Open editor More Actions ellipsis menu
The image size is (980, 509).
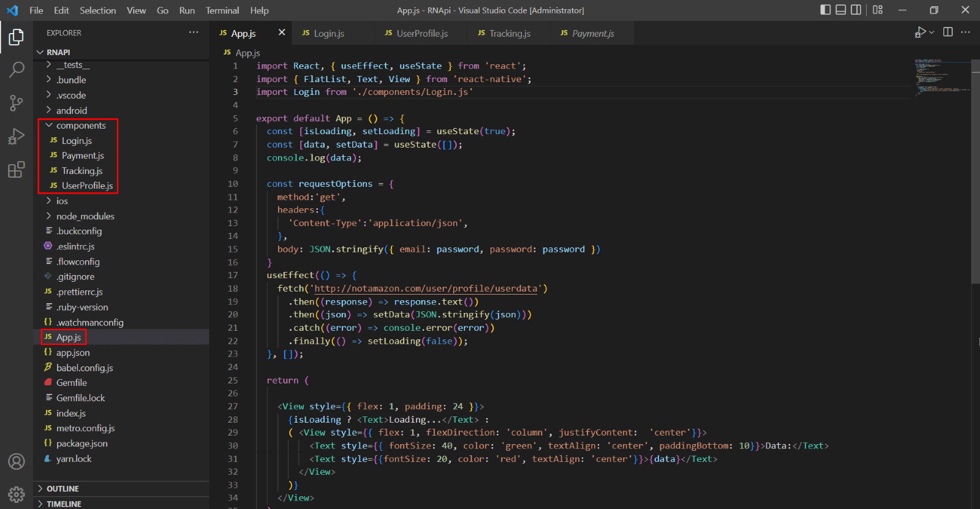pyautogui.click(x=965, y=32)
